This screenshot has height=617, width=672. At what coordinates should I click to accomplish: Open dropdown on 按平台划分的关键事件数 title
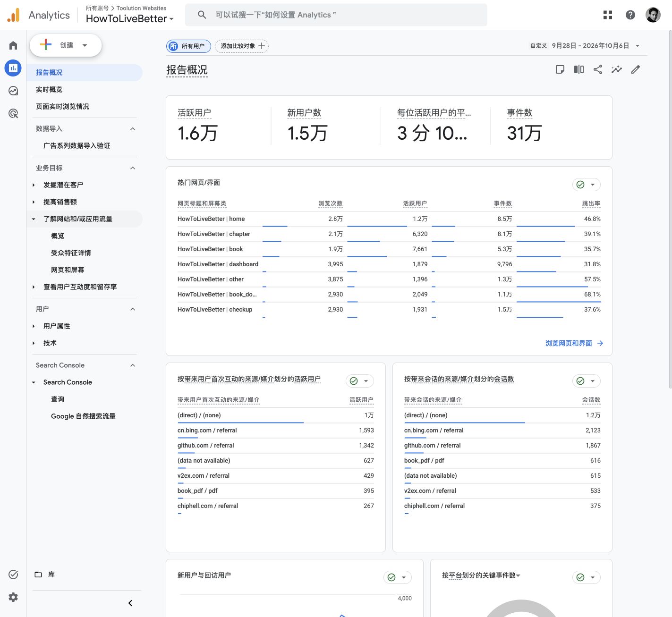[518, 575]
